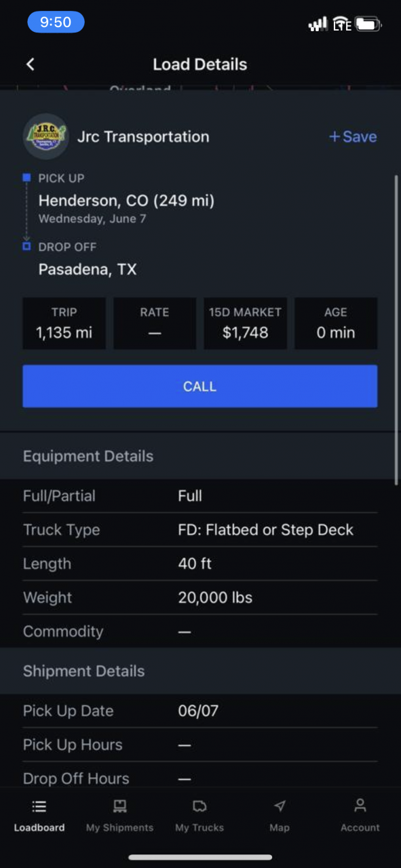
Task: Tap the Pasadena, TX drop off location
Action: (x=88, y=269)
